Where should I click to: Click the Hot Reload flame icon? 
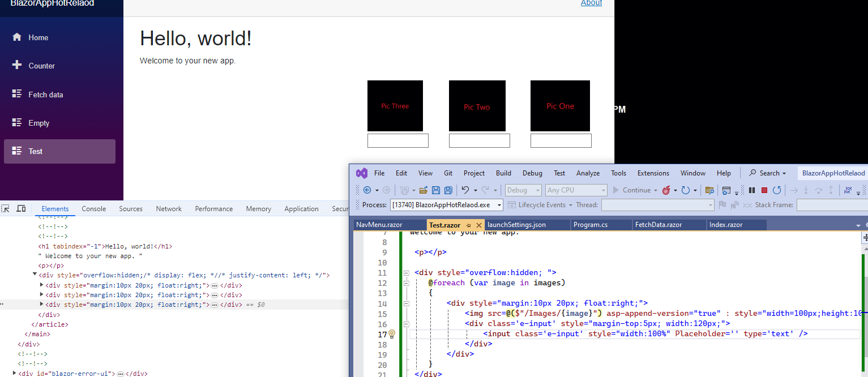668,190
